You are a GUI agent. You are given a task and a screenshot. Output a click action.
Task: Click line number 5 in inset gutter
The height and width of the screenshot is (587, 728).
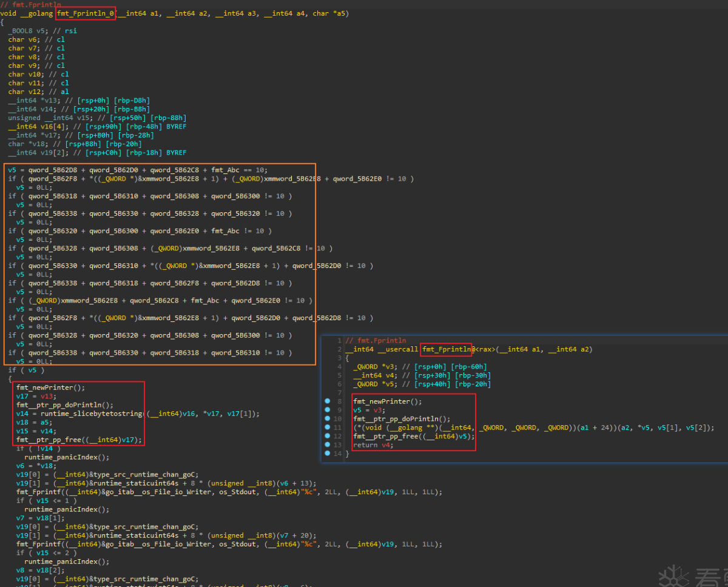pyautogui.click(x=340, y=375)
